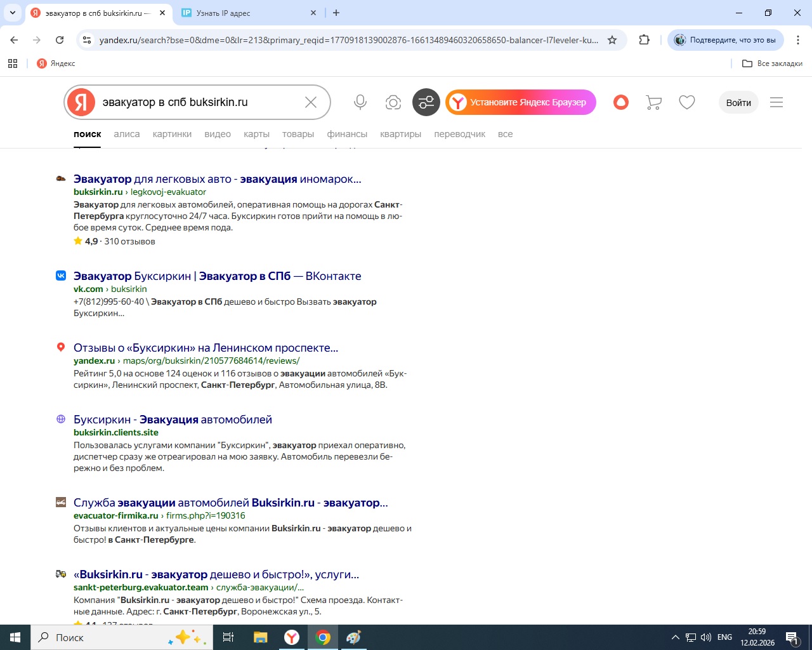
Task: Clear the search query with X icon
Action: tap(311, 102)
